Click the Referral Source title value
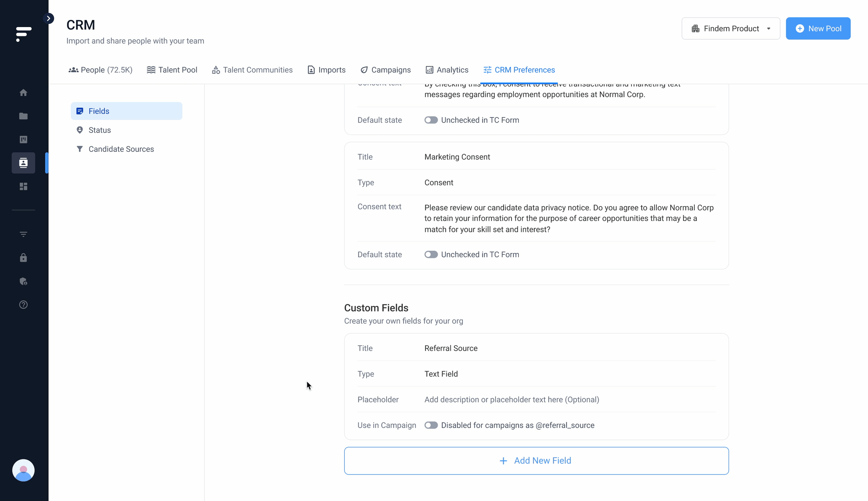Image resolution: width=868 pixels, height=501 pixels. pos(451,348)
